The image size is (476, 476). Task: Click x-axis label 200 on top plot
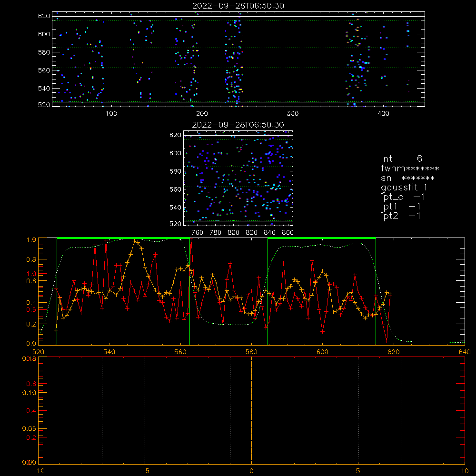(202, 114)
